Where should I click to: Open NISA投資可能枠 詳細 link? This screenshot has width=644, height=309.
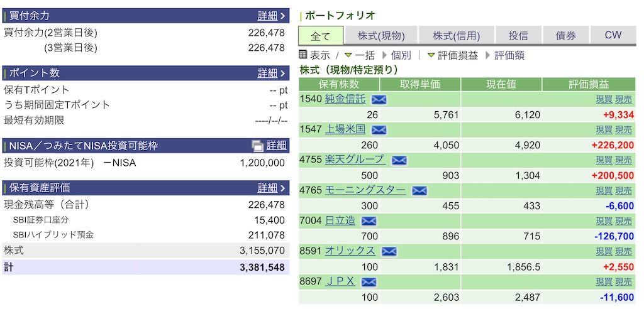click(277, 145)
